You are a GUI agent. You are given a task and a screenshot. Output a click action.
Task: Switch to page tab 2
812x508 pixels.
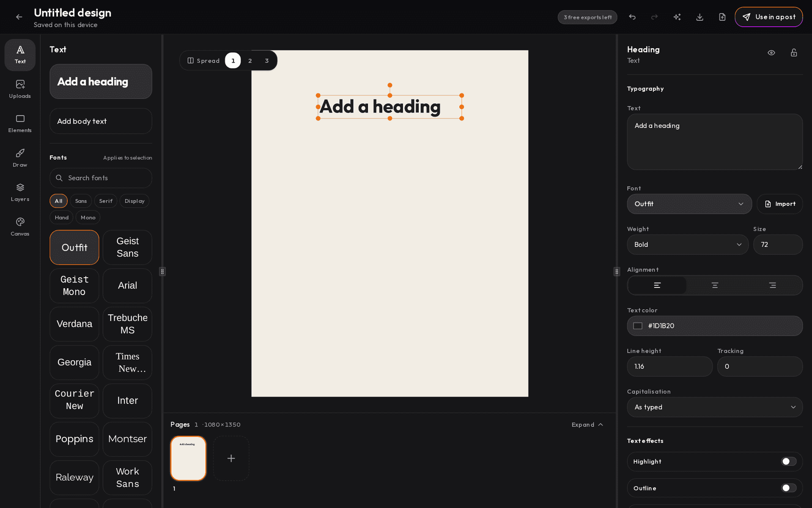(x=250, y=61)
